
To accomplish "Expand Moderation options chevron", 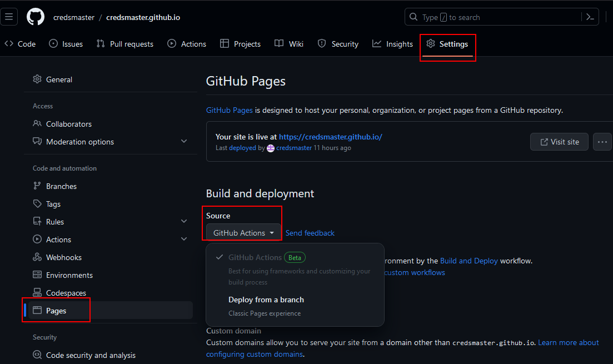I will click(184, 141).
